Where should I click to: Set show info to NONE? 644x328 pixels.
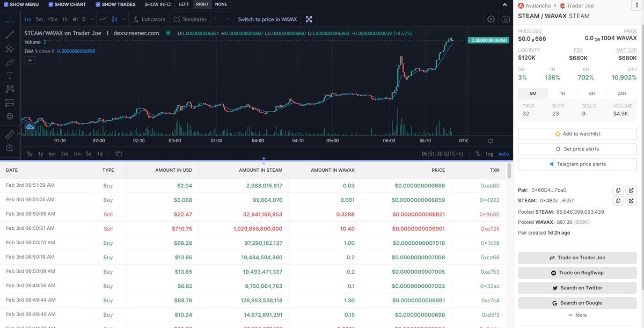(221, 4)
